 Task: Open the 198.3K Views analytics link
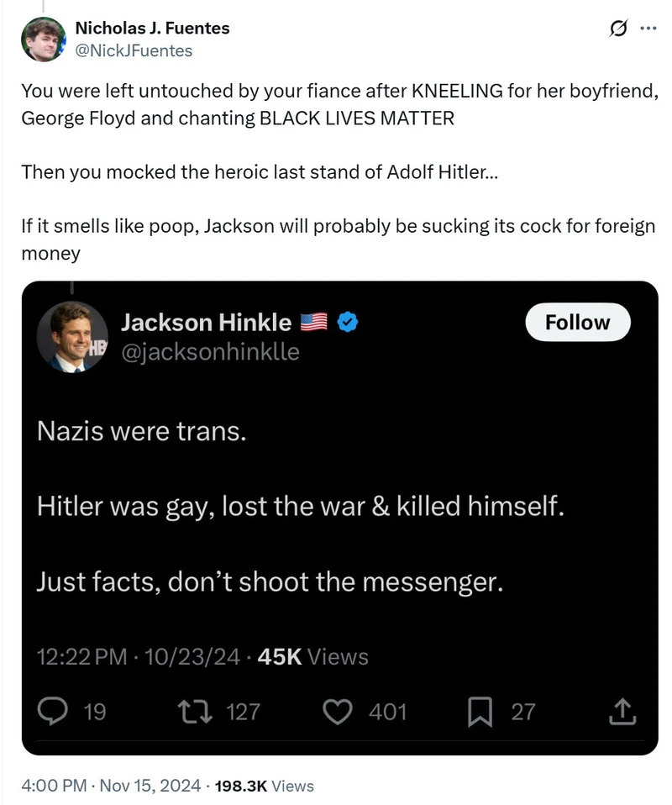tap(244, 786)
